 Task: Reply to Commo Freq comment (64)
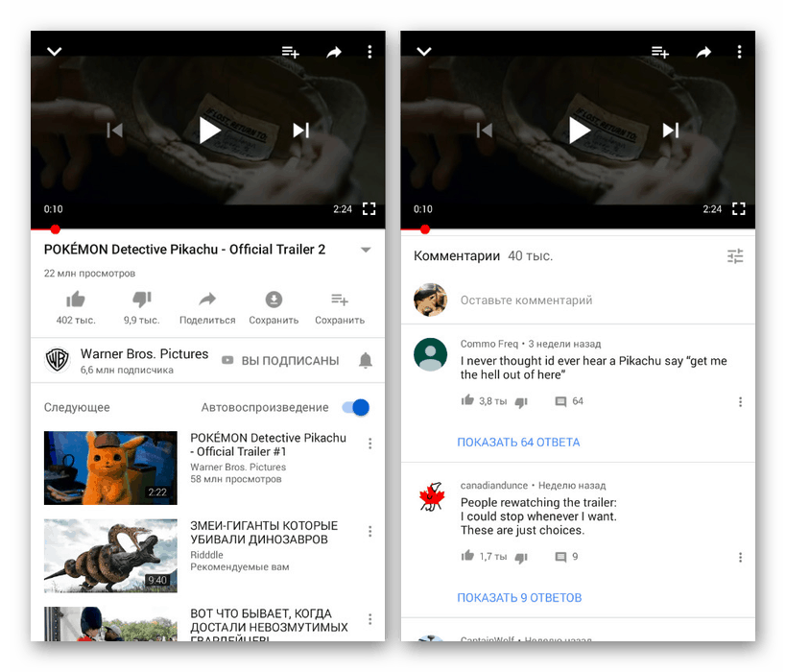click(560, 401)
